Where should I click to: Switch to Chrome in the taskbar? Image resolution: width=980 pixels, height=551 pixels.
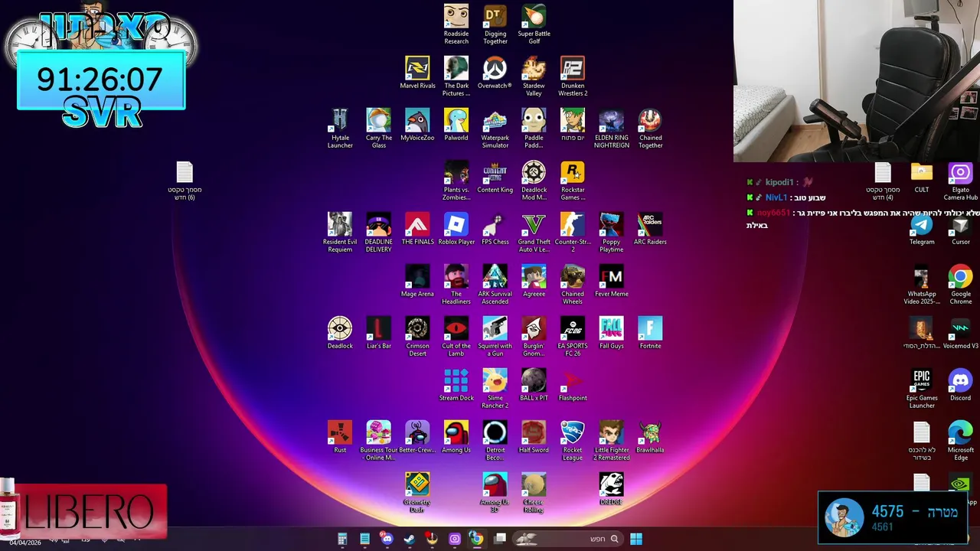pyautogui.click(x=476, y=539)
